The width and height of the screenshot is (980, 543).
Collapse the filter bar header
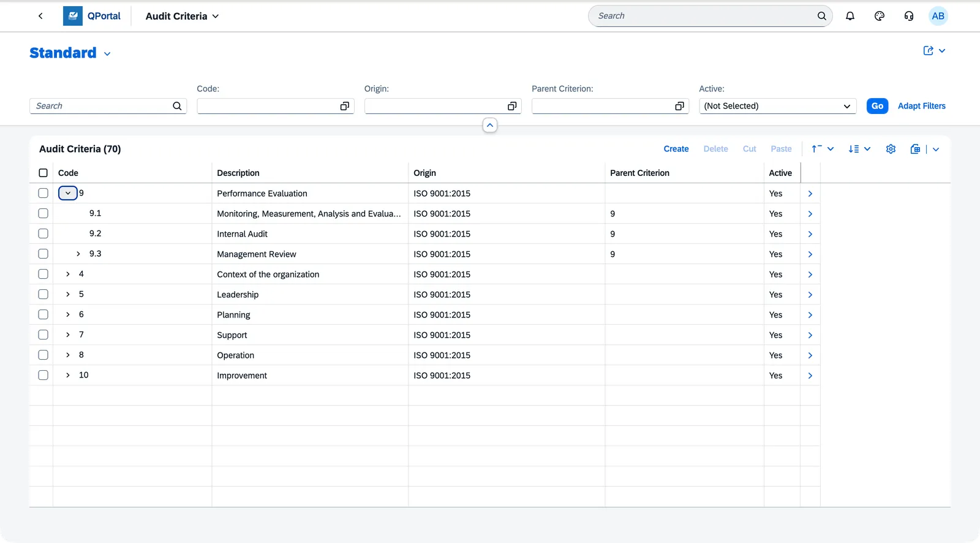click(x=490, y=125)
